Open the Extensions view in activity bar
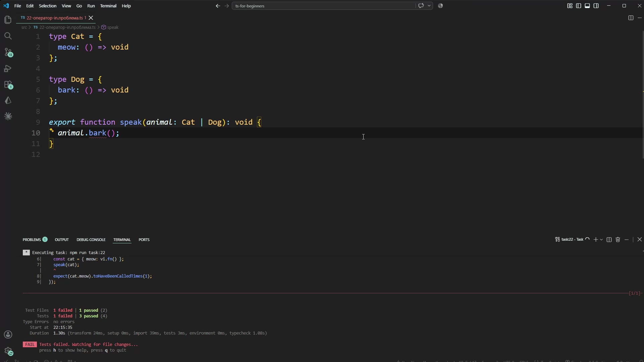The height and width of the screenshot is (362, 644). click(8, 84)
